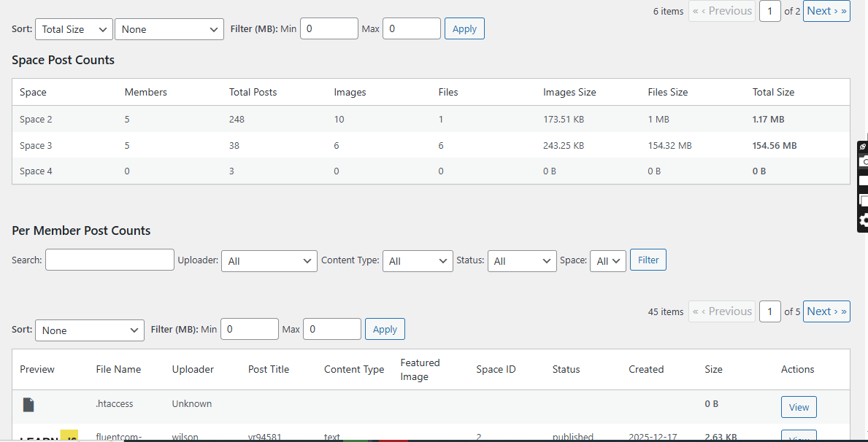Click the 248 total posts link for Space 2
The image size is (868, 442).
(x=237, y=120)
